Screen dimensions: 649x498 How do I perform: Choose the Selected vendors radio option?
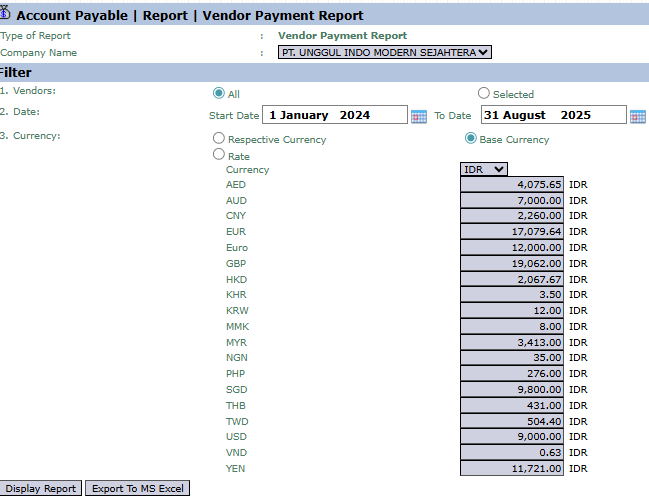(484, 93)
